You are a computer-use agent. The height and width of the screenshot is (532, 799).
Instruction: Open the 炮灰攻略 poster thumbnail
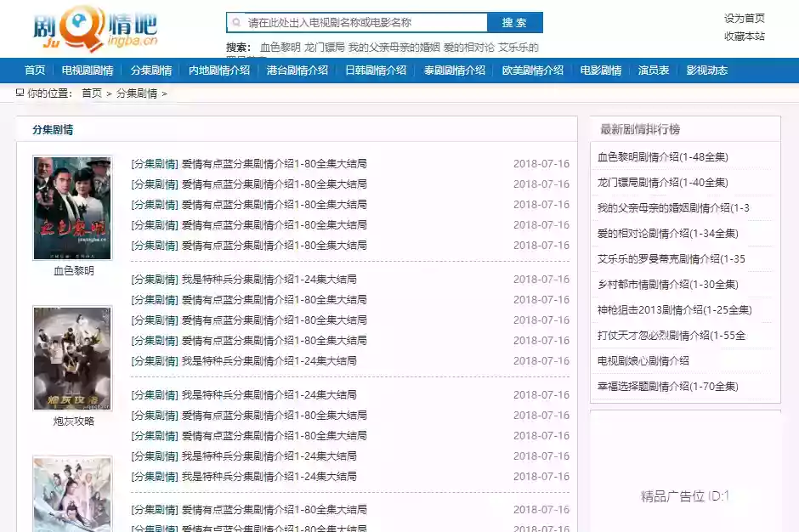tap(72, 359)
